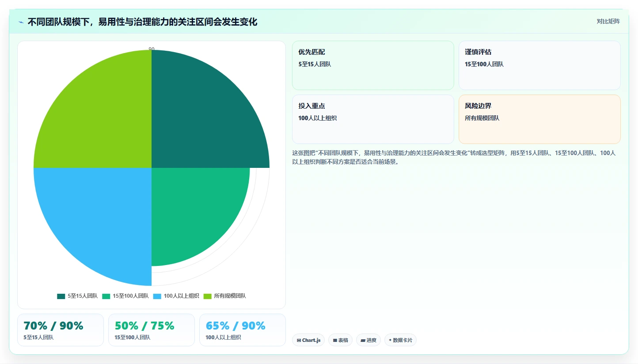
Task: Click the 对比矩阵 label in the header
Action: [608, 21]
